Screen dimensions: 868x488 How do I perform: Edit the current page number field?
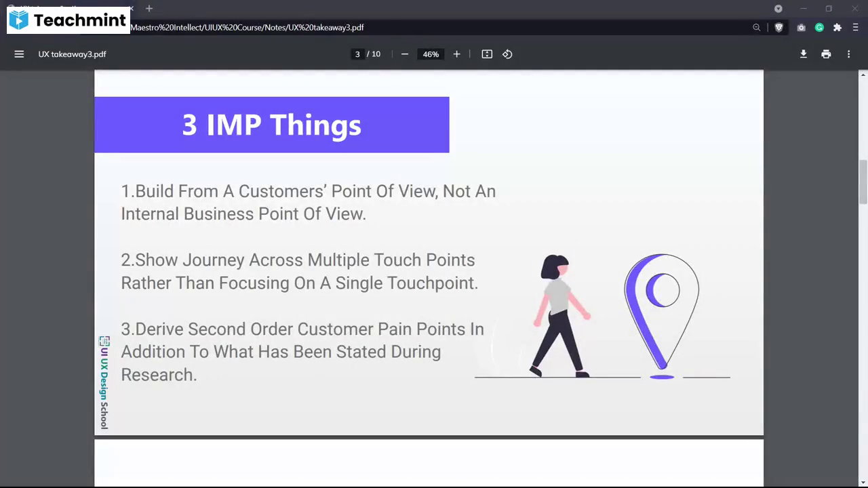357,54
